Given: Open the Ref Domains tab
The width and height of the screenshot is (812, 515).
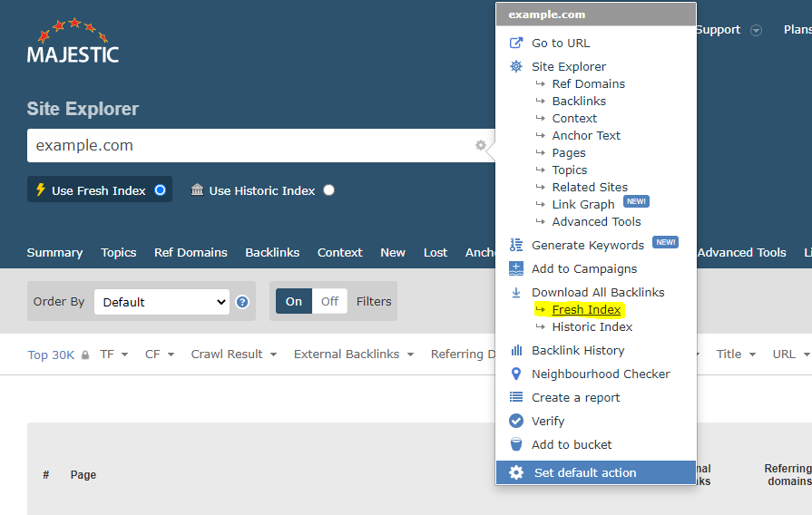Looking at the screenshot, I should click(x=191, y=253).
